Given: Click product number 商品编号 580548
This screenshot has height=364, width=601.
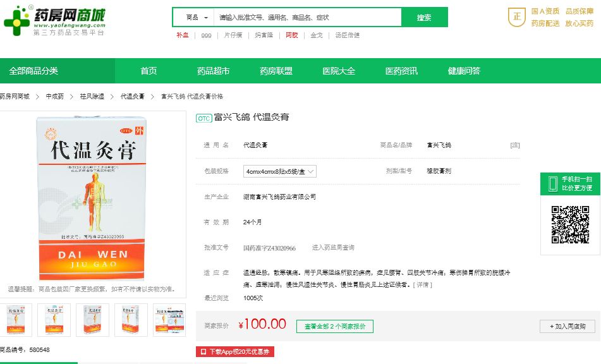Looking at the screenshot, I should click(x=25, y=350).
